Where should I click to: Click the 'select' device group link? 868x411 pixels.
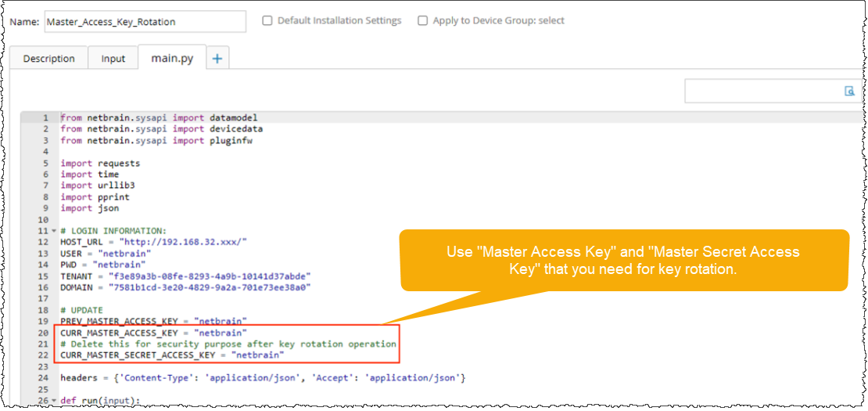(x=551, y=21)
